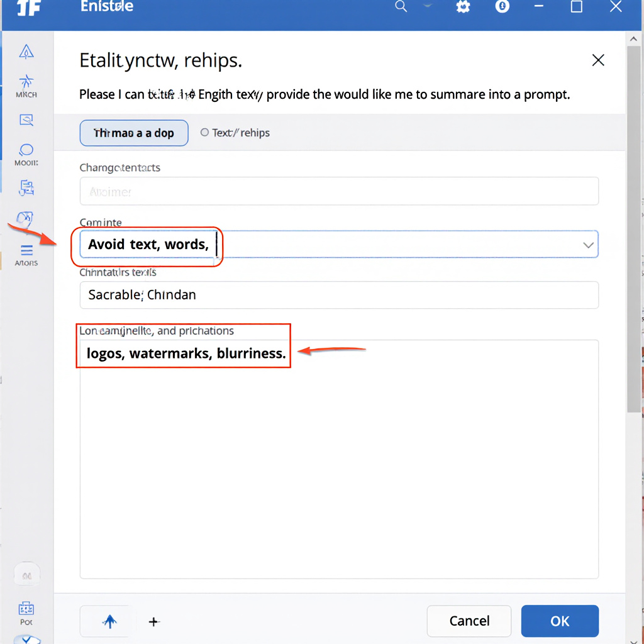Image resolution: width=644 pixels, height=644 pixels.
Task: Select the triangle tree icon in sidebar
Action: 26,52
